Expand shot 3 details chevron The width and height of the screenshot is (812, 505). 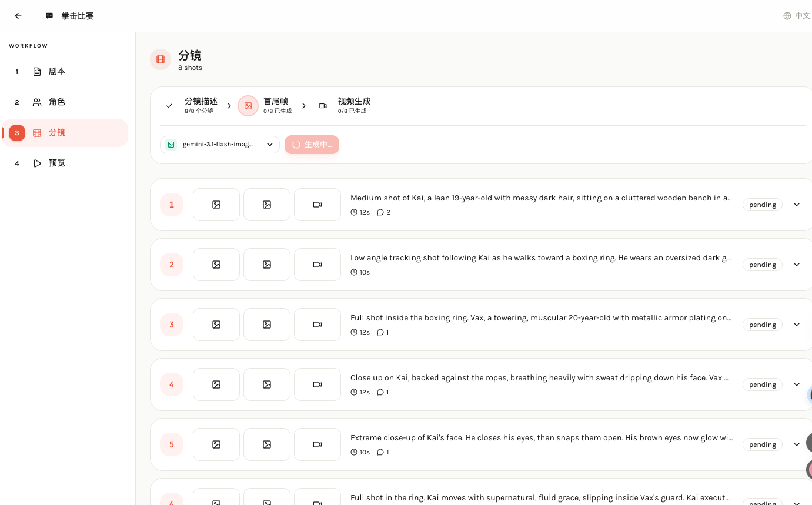[x=797, y=325]
